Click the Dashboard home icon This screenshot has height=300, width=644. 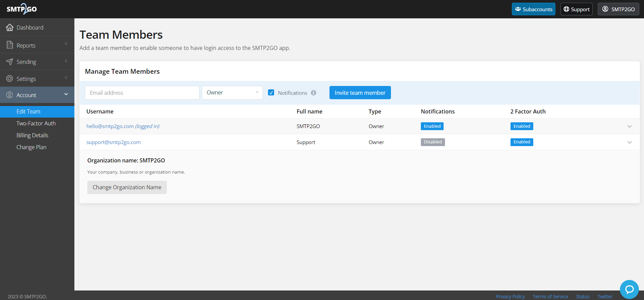tap(10, 27)
